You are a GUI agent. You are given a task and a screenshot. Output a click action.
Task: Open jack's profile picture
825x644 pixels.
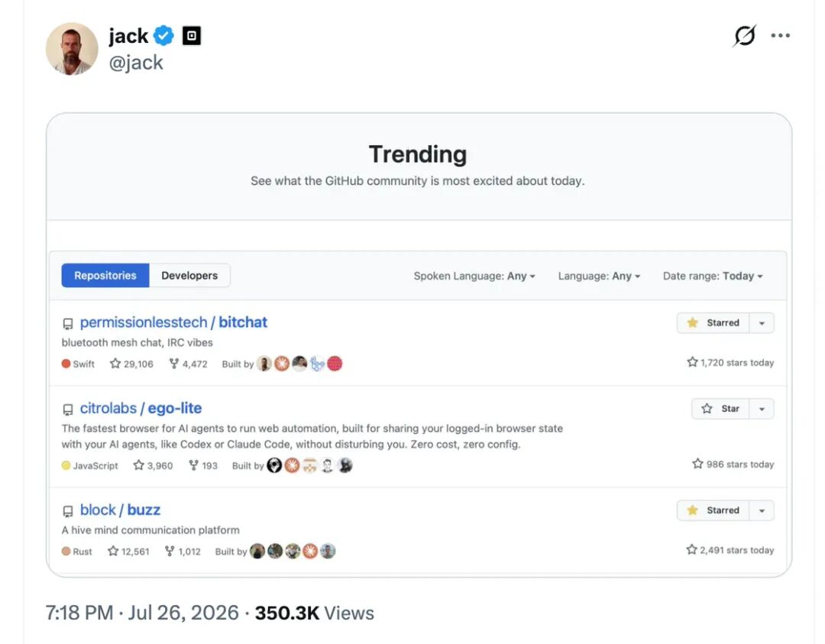tap(72, 48)
